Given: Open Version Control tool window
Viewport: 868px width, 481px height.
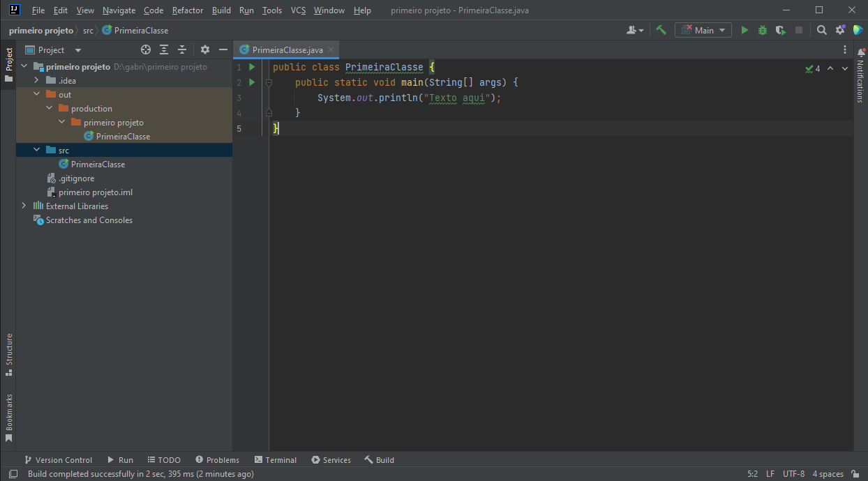Looking at the screenshot, I should click(x=58, y=460).
